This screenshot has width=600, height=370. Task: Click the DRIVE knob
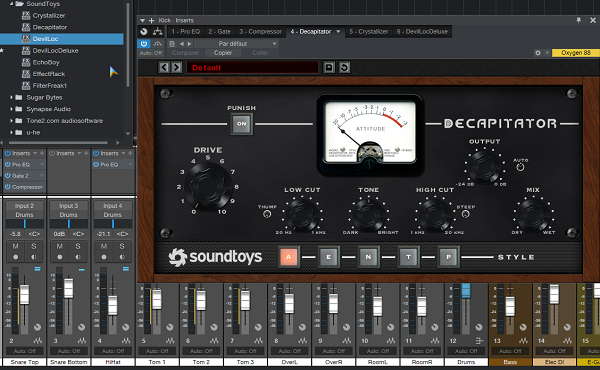pos(208,185)
